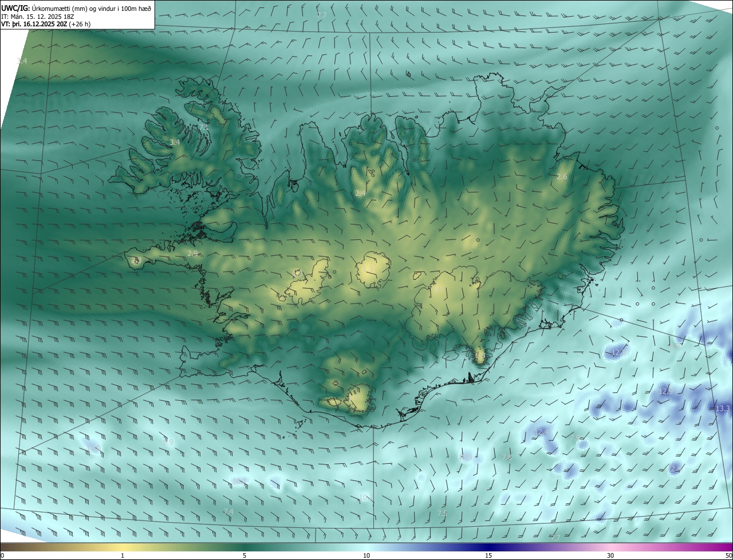Click the '2.4' value in north-central Iceland
This screenshot has height=560, width=733.
point(360,194)
